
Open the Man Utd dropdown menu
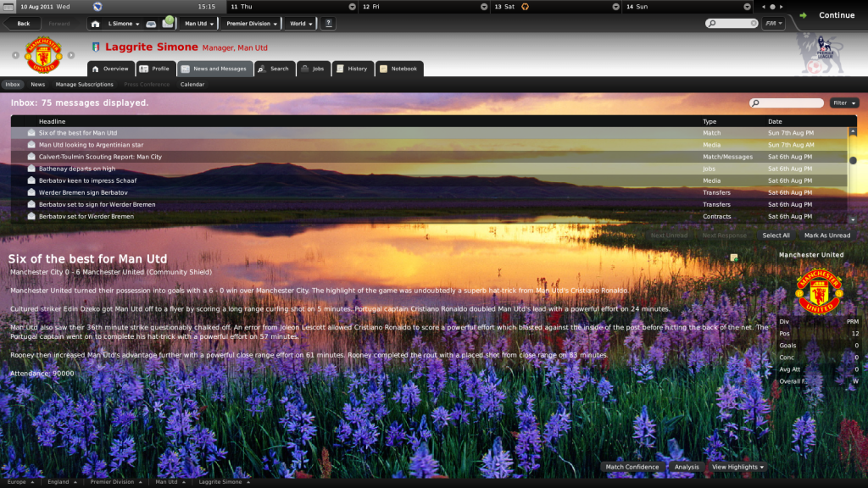click(x=198, y=24)
